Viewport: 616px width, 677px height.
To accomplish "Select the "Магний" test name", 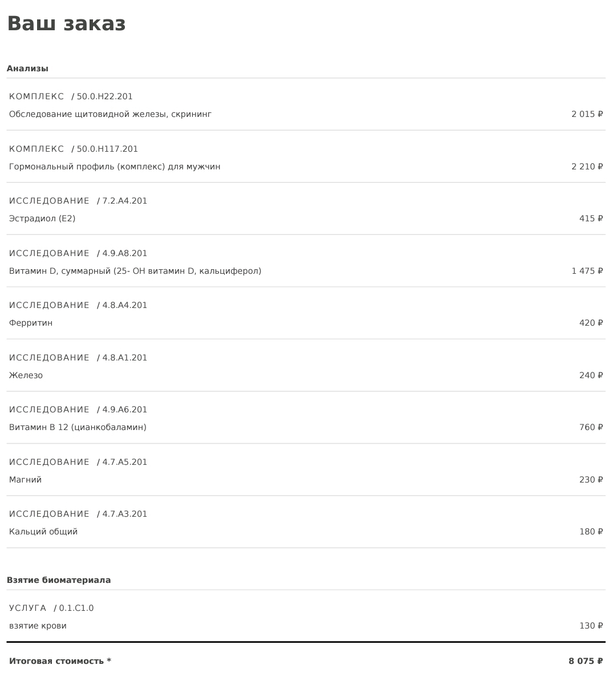I will 25,480.
